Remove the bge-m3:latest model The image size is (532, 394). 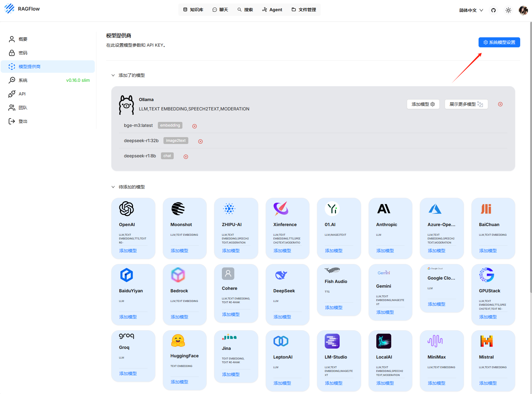coord(195,126)
